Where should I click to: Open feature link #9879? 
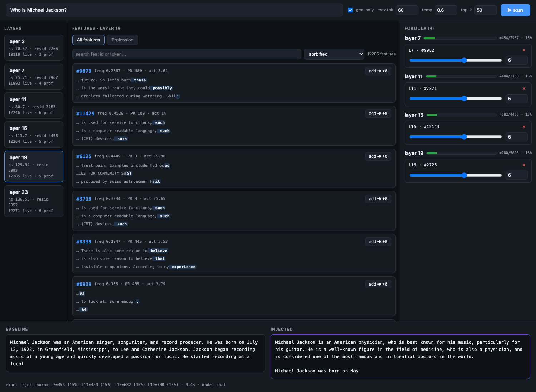(x=84, y=71)
